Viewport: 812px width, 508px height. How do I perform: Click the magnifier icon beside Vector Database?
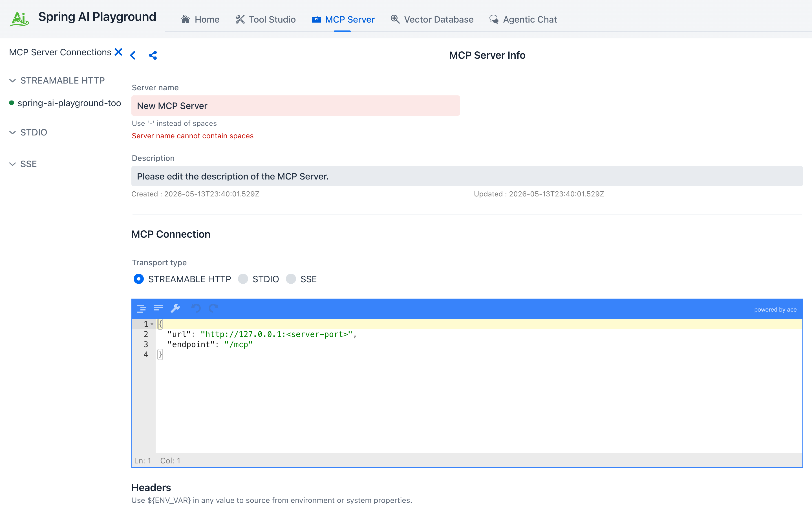tap(395, 19)
